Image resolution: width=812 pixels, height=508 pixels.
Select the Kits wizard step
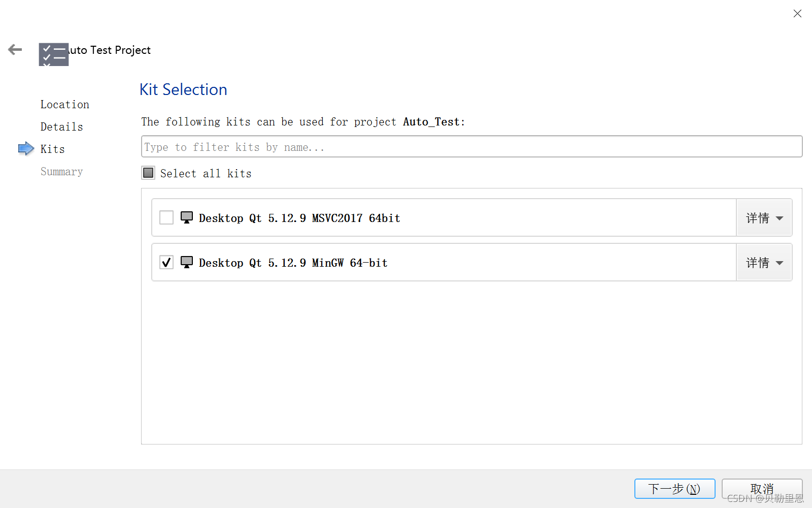[x=53, y=149]
